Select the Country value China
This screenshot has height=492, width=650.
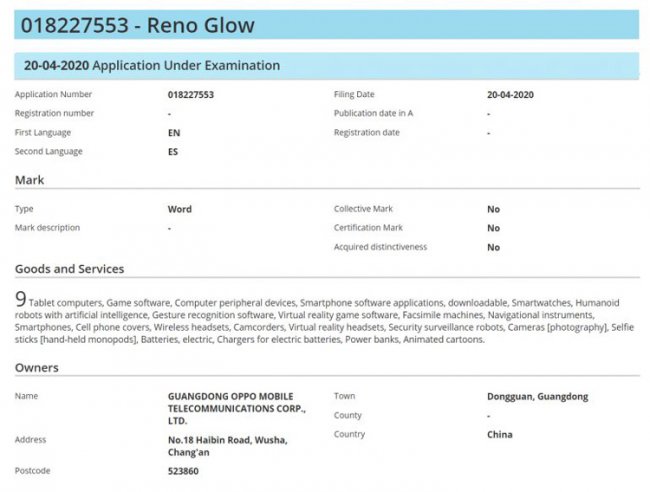(500, 435)
